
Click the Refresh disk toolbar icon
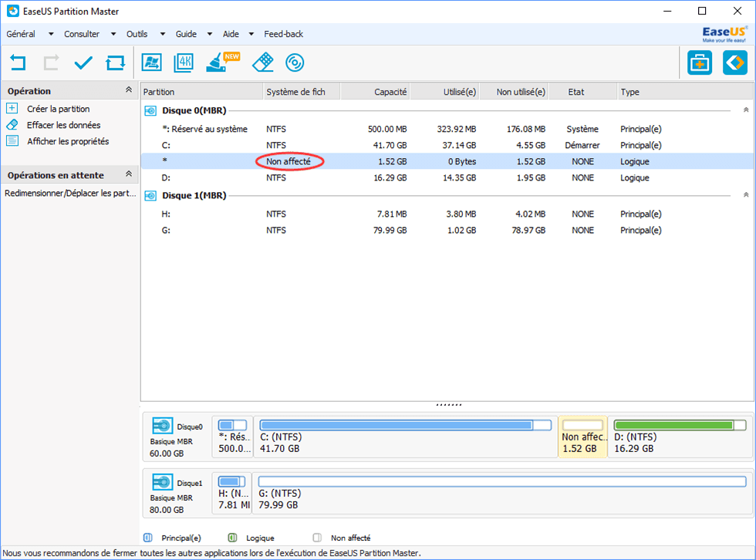coord(115,63)
